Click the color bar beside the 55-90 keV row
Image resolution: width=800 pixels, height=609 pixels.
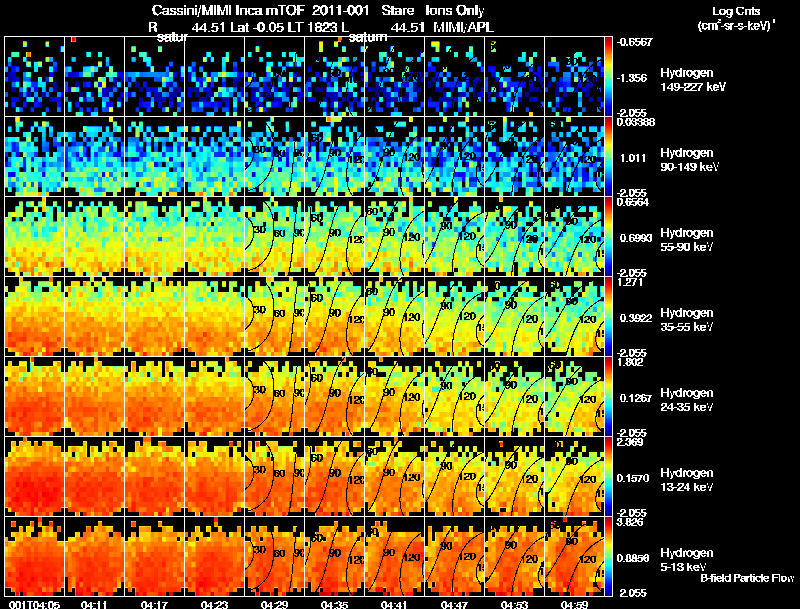click(x=608, y=236)
